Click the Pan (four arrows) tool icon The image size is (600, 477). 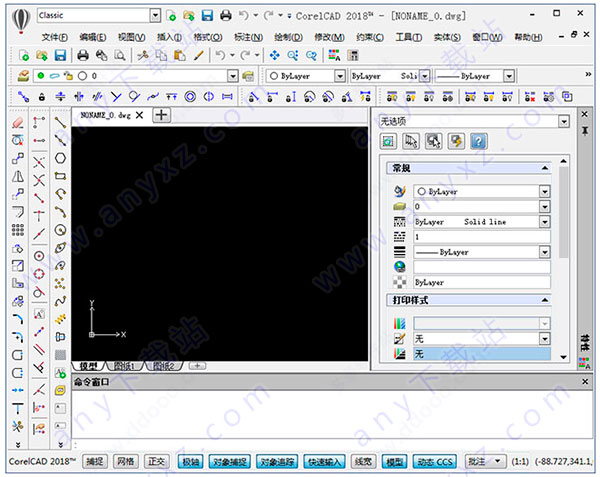[274, 56]
